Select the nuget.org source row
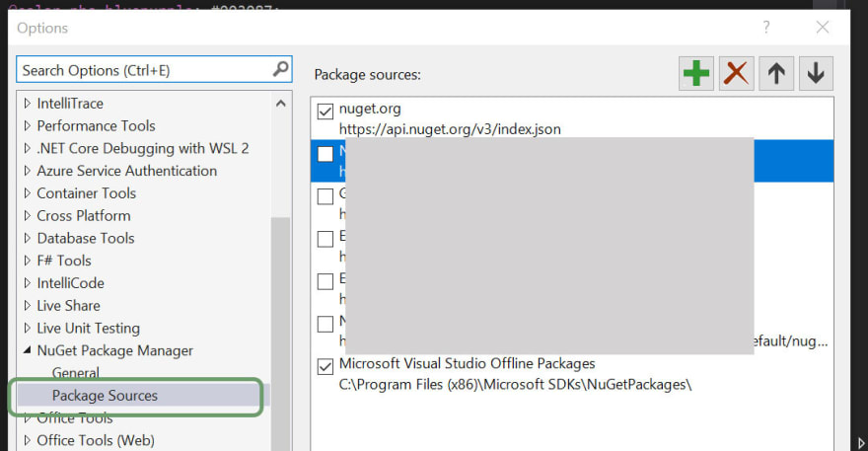Viewport: 868px width, 451px height. click(x=572, y=118)
